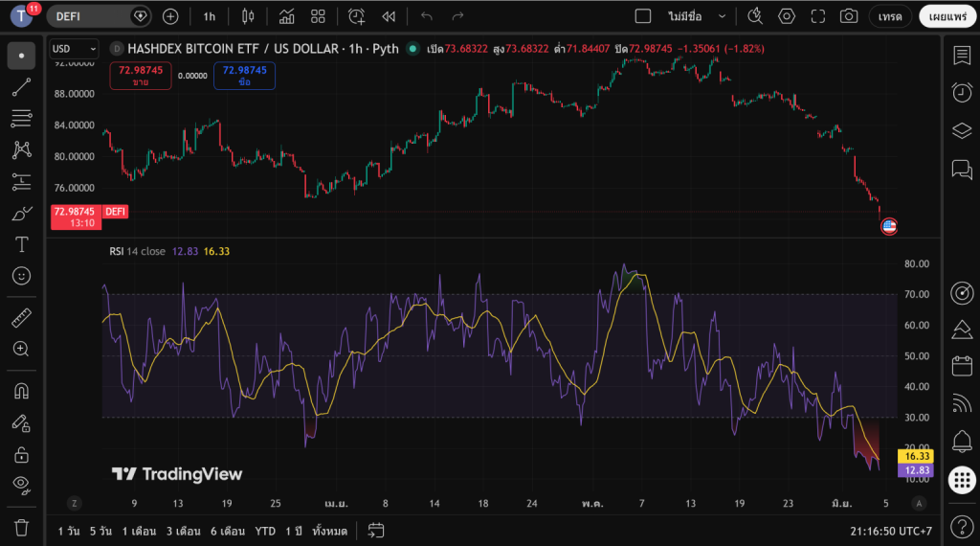The image size is (980, 546).
Task: Click the blue buy price button 72.98745
Action: (244, 76)
